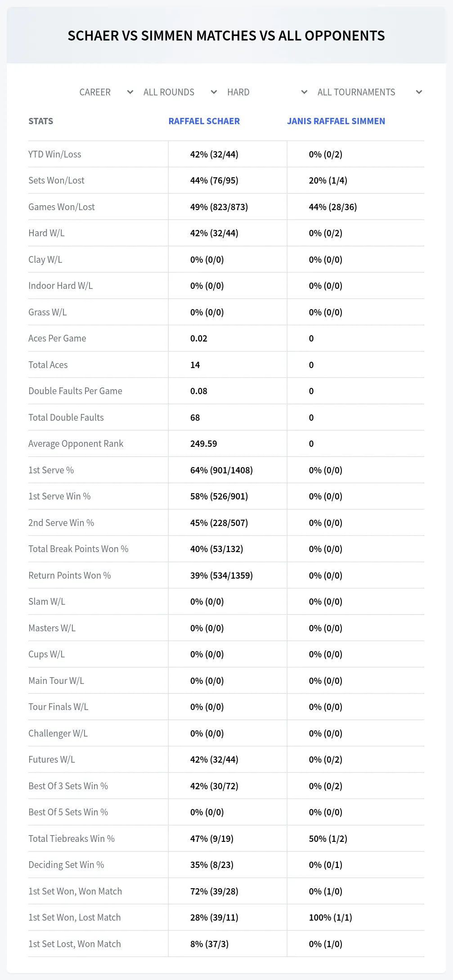Click Simmen's Total Tiebreaks Win % value
The height and width of the screenshot is (980, 453).
pos(328,839)
